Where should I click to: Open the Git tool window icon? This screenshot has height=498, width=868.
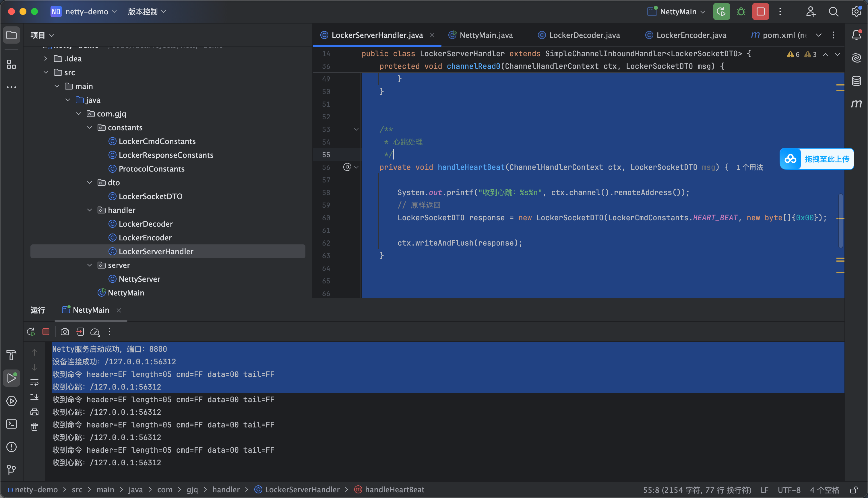point(11,470)
